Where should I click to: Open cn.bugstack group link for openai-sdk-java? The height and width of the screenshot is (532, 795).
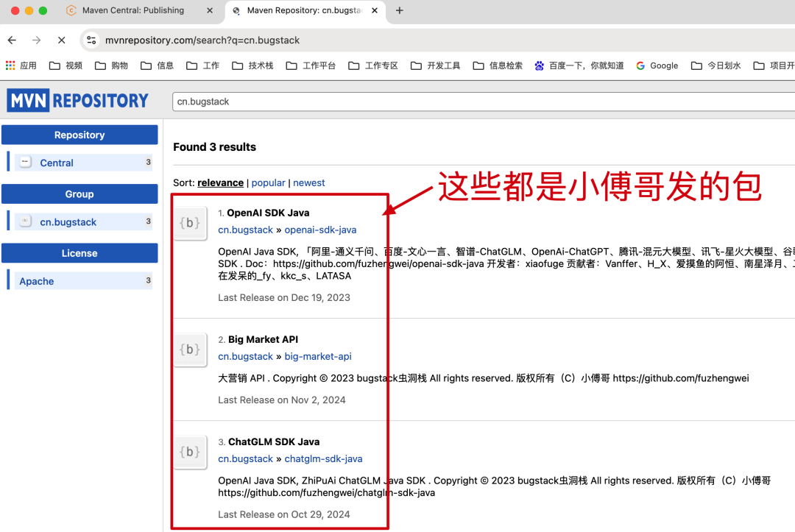pos(245,230)
